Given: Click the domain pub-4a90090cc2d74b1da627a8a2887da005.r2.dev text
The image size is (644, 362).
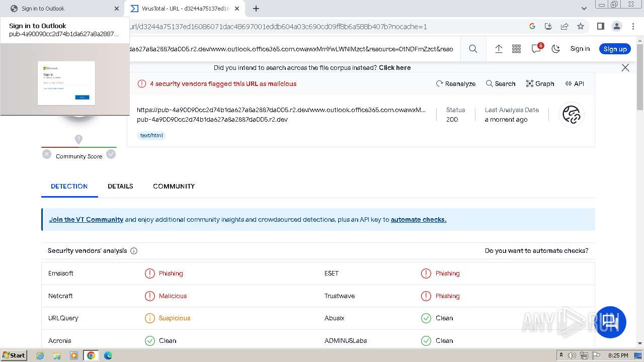Looking at the screenshot, I should [212, 119].
